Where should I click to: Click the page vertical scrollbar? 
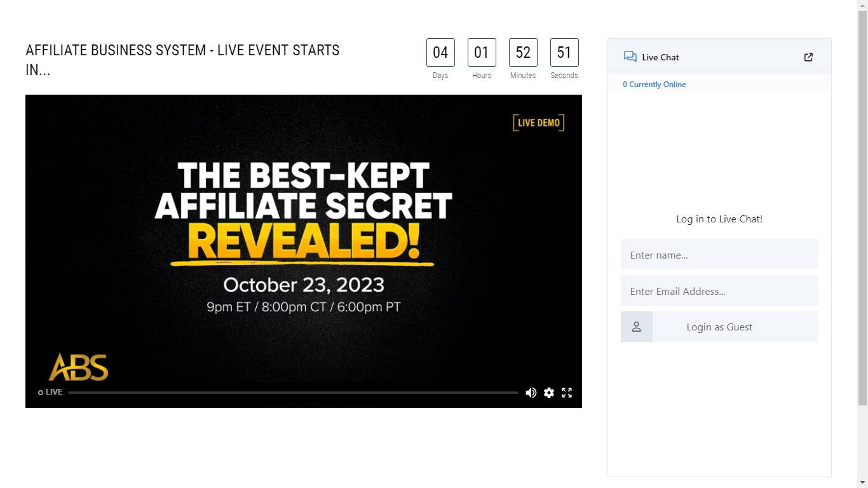(x=862, y=208)
